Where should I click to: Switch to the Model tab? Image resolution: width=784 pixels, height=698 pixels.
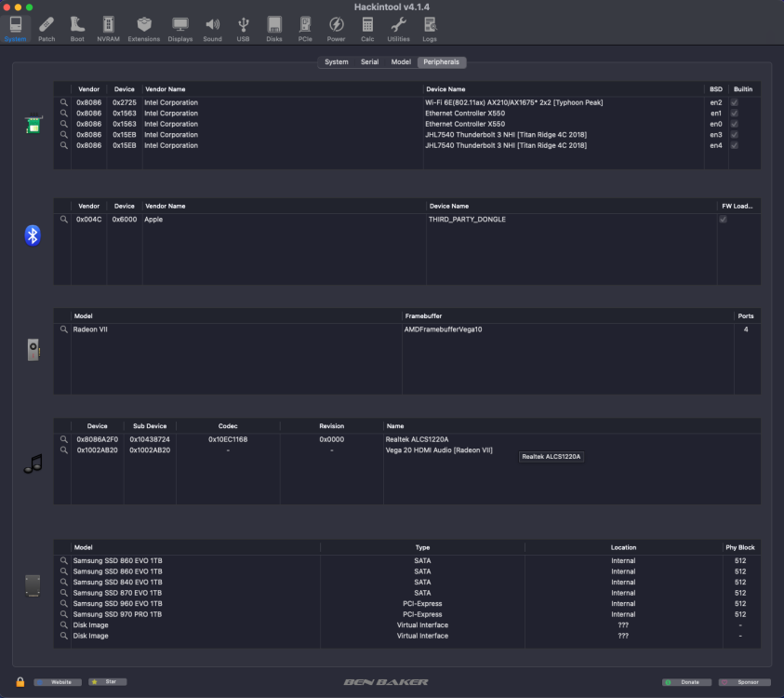click(401, 62)
